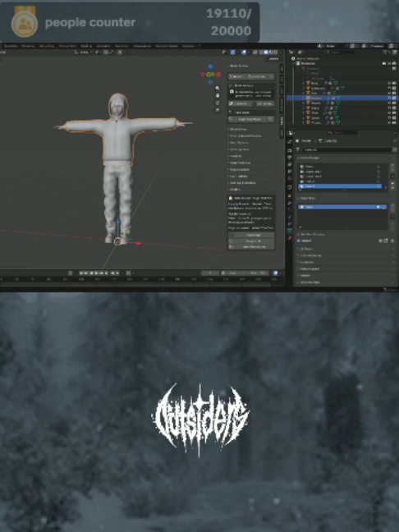Click jump-to-start button in timeline playback controls
This screenshot has height=532, width=399.
click(82, 273)
